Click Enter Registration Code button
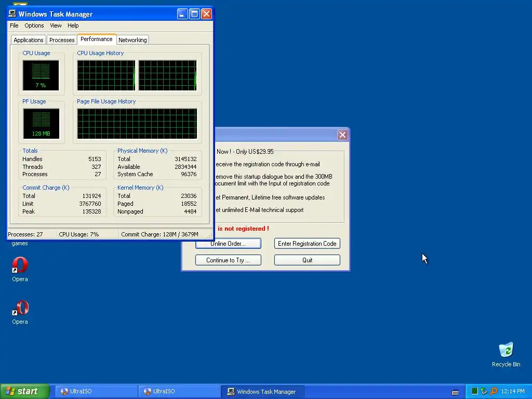The height and width of the screenshot is (399, 532). (x=307, y=244)
